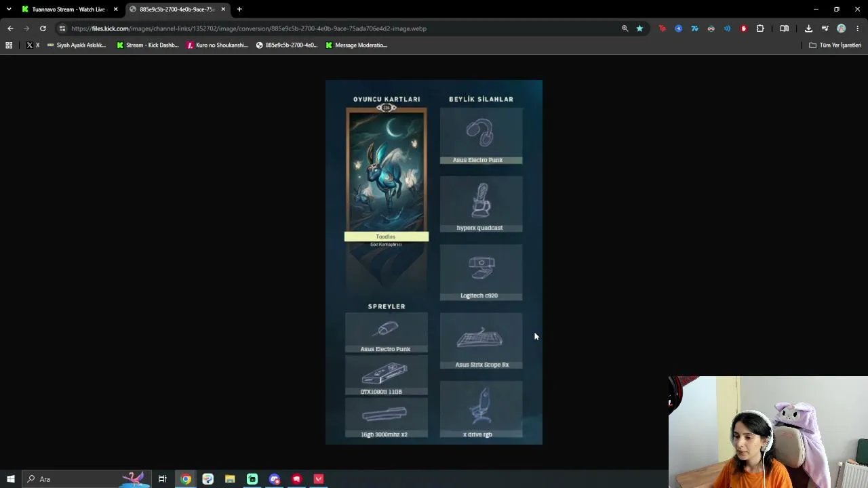868x488 pixels.
Task: Open the apps grid shortcut
Action: pyautogui.click(x=9, y=45)
